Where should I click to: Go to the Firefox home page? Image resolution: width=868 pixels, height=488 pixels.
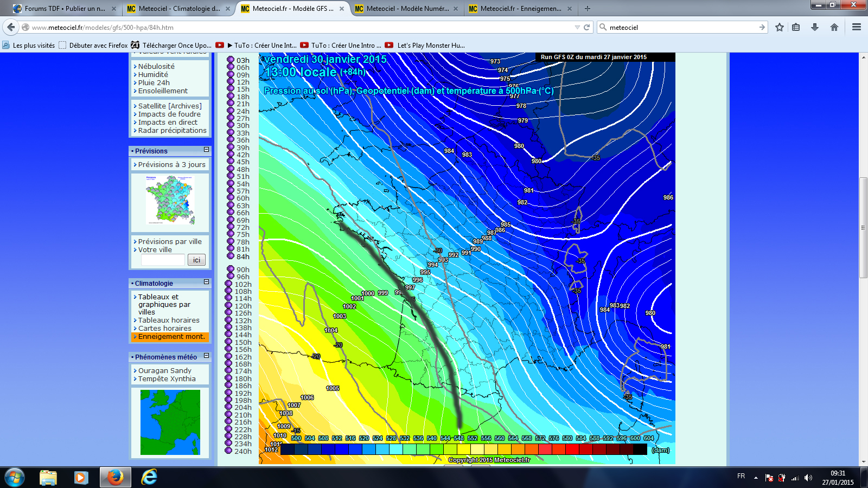pyautogui.click(x=834, y=27)
